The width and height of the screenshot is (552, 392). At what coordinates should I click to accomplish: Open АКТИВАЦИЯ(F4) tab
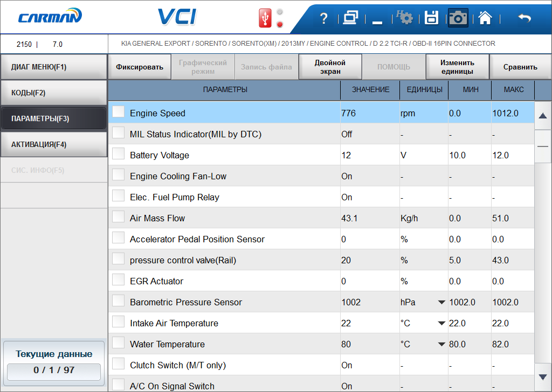(54, 144)
